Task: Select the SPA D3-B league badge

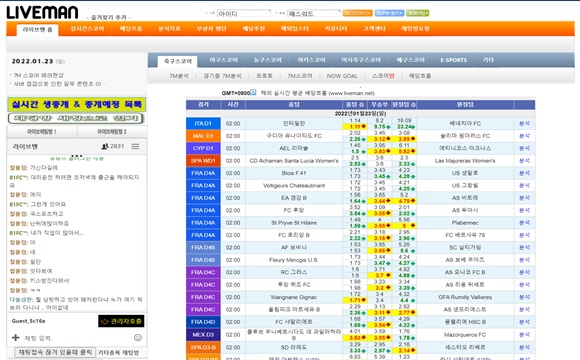Action: tap(203, 347)
